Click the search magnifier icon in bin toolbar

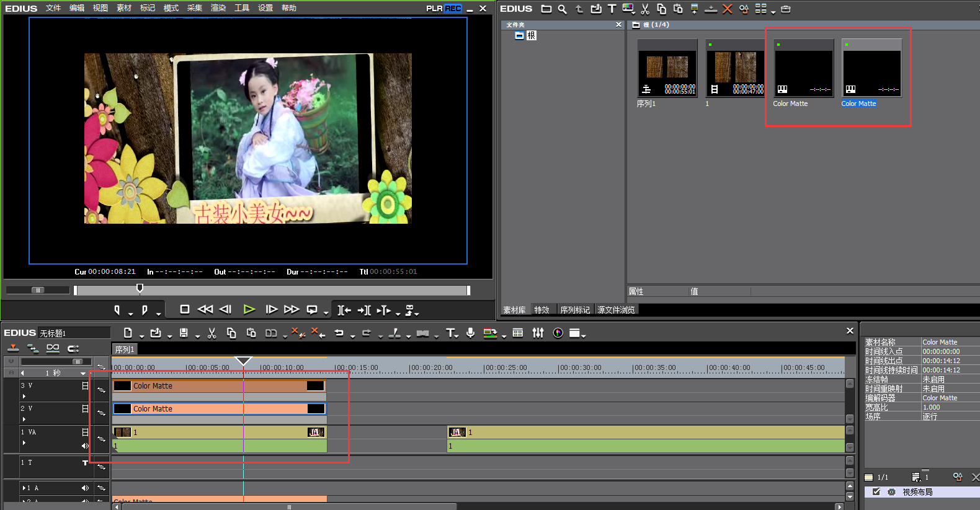pyautogui.click(x=562, y=9)
